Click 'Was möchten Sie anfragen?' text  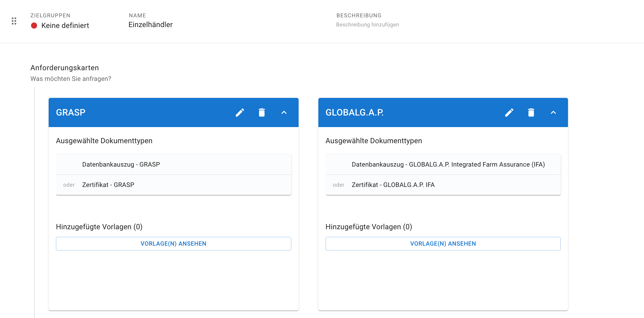click(71, 79)
